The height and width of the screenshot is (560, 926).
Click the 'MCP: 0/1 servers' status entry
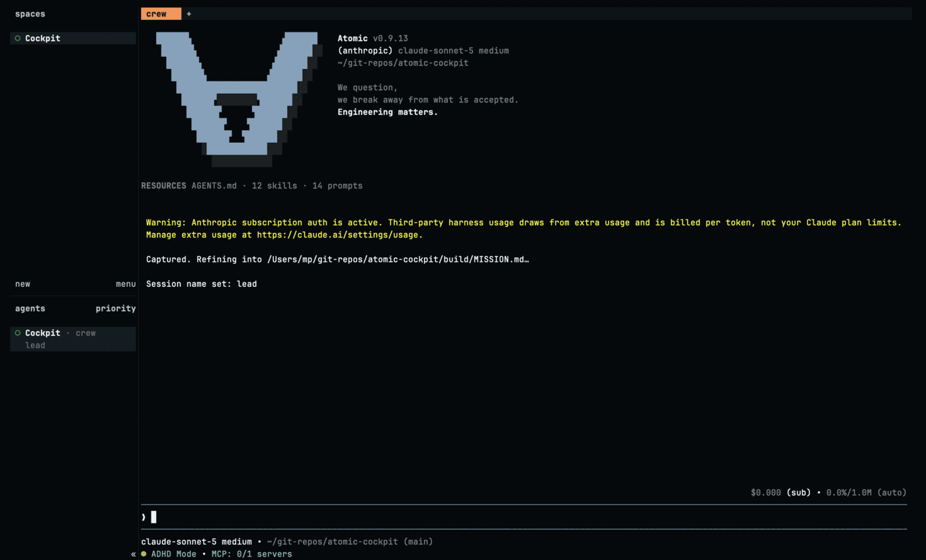251,554
